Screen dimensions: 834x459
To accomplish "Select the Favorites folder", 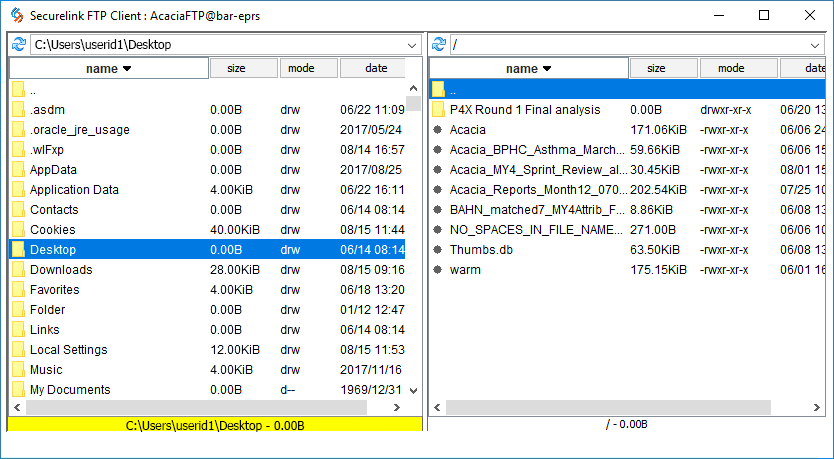I will pyautogui.click(x=54, y=290).
